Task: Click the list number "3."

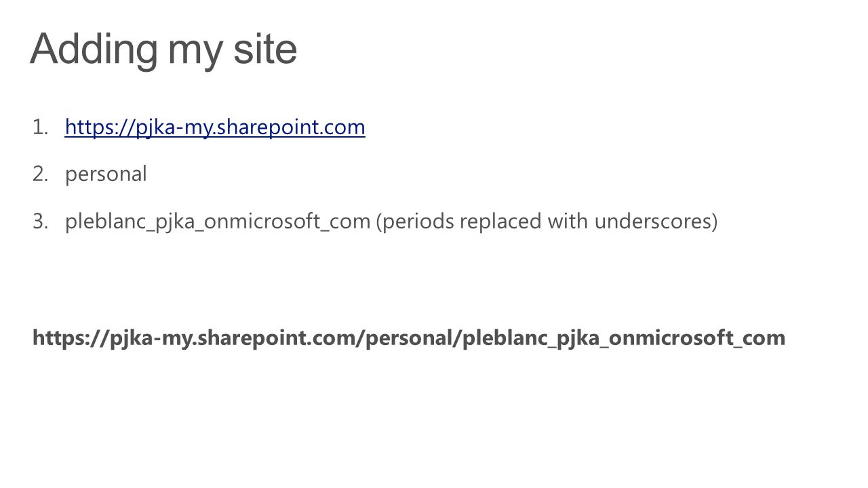Action: pos(40,222)
